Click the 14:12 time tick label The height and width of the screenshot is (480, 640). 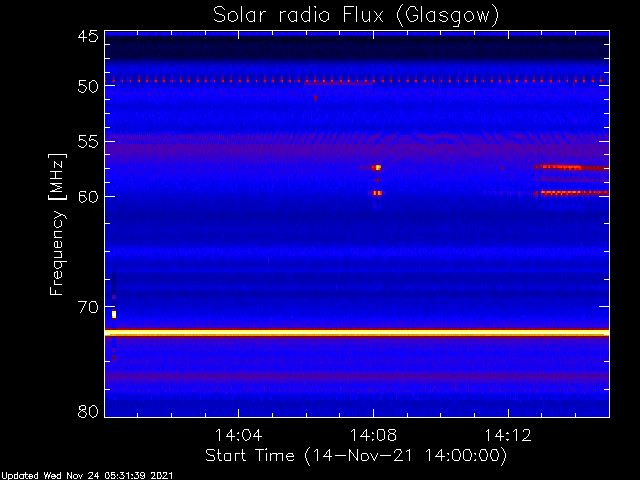(x=508, y=435)
